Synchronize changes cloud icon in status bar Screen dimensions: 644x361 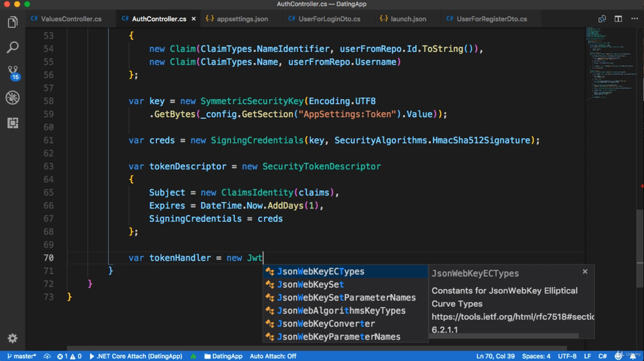click(47, 356)
